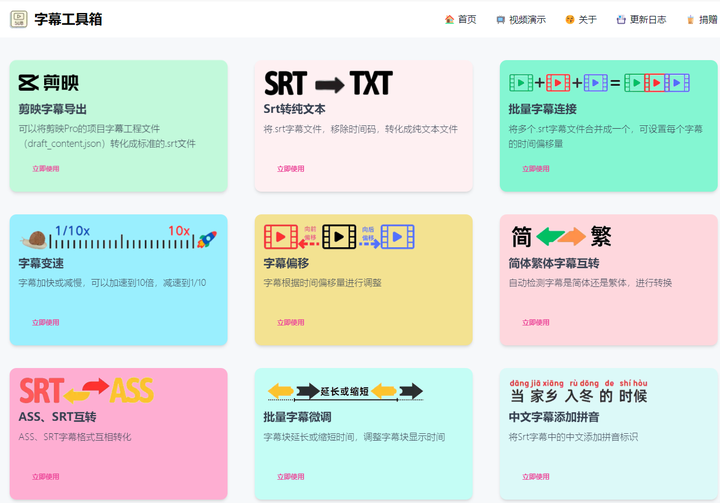
Task: Select the 字幕变速 heading
Action: 41,263
